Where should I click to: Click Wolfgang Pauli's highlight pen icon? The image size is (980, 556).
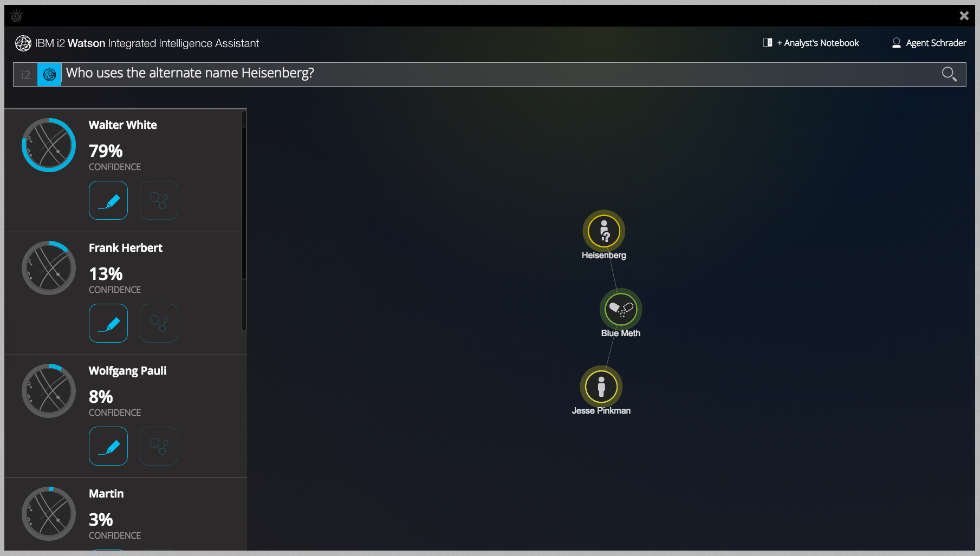[108, 446]
